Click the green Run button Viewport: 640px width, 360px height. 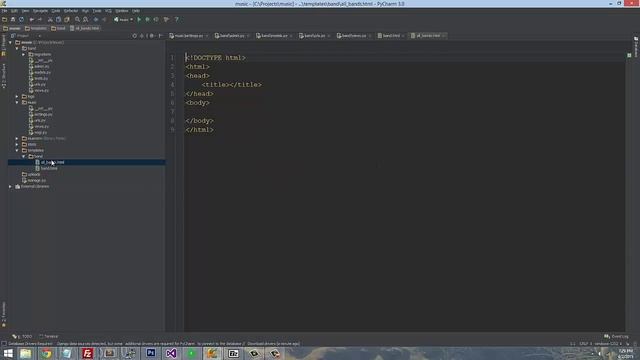pyautogui.click(x=139, y=19)
